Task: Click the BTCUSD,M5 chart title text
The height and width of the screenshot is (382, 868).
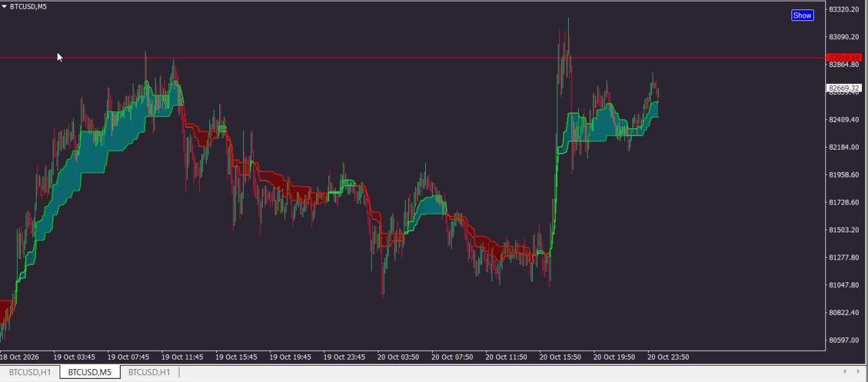Action: click(x=28, y=6)
